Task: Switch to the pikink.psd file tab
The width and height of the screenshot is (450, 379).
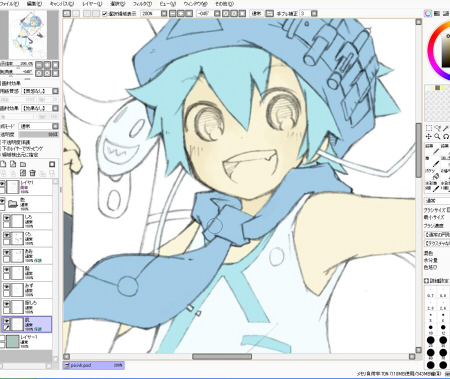Action: [93, 365]
